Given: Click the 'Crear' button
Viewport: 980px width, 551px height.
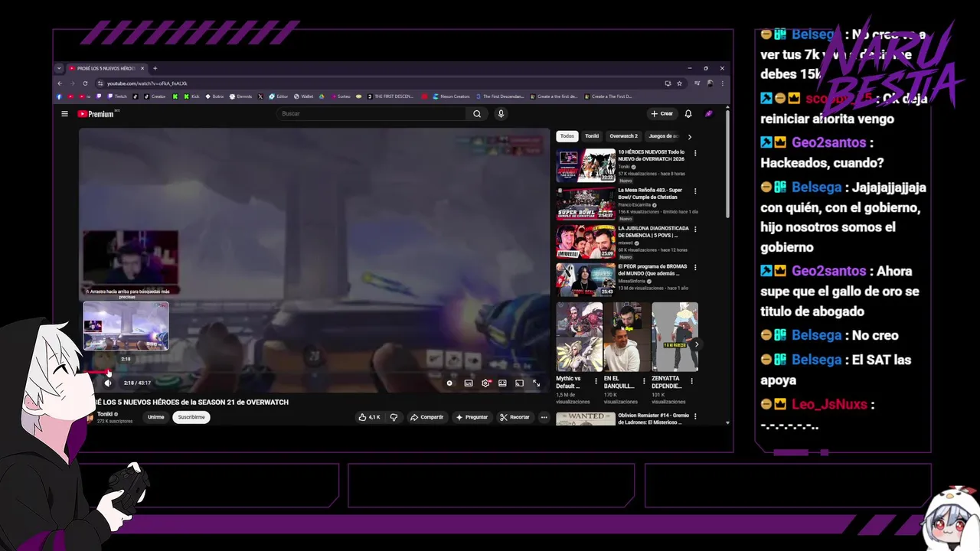Looking at the screenshot, I should tap(661, 114).
